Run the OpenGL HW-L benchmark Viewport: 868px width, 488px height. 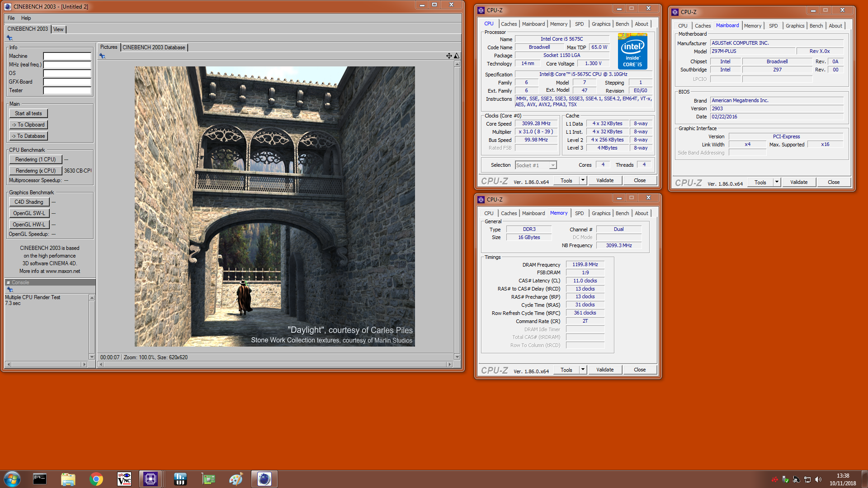pos(29,225)
